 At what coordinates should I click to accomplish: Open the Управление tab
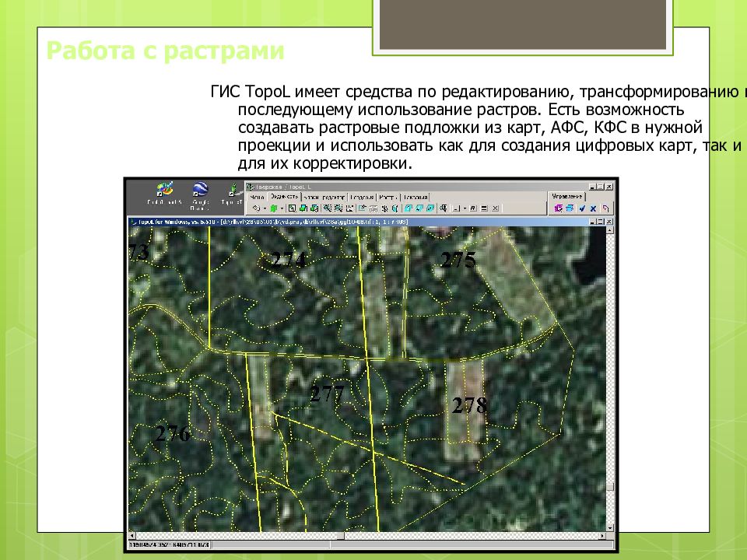pos(567,196)
